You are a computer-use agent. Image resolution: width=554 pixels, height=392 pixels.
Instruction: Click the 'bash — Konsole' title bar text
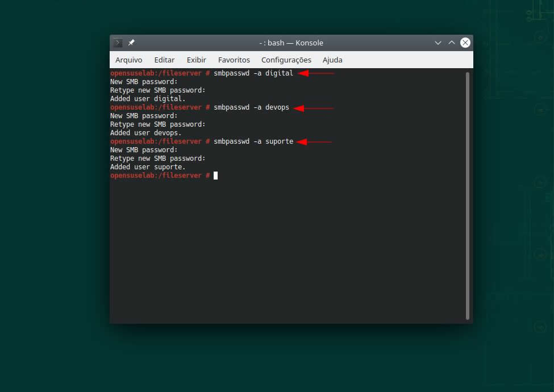point(291,43)
